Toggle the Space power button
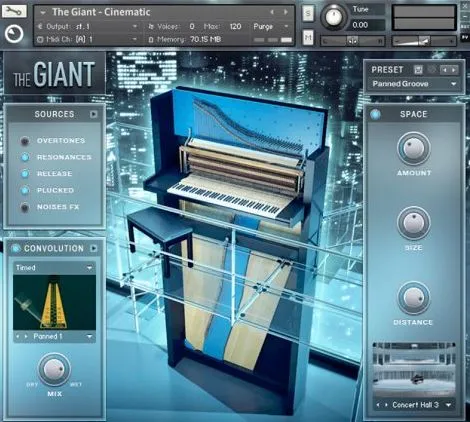The width and height of the screenshot is (470, 422). (375, 114)
